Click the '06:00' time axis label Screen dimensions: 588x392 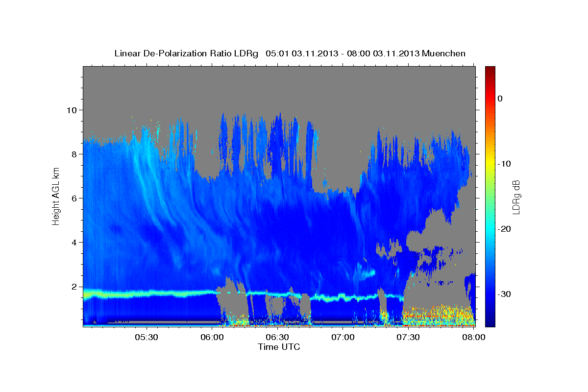(212, 337)
